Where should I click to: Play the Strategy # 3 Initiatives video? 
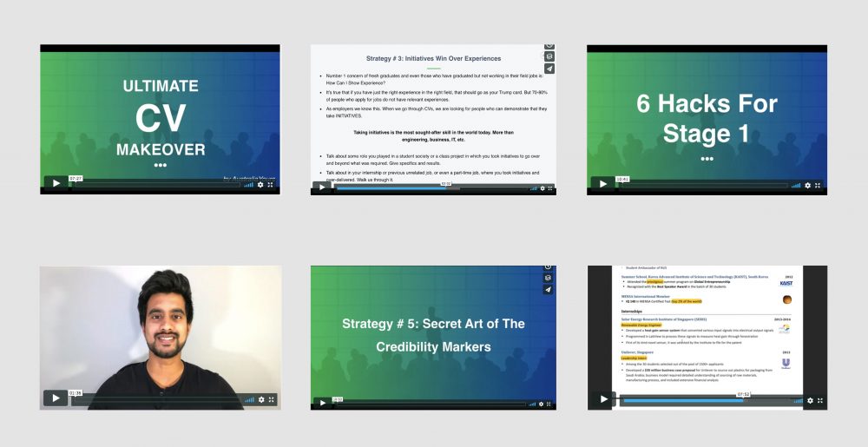[322, 187]
